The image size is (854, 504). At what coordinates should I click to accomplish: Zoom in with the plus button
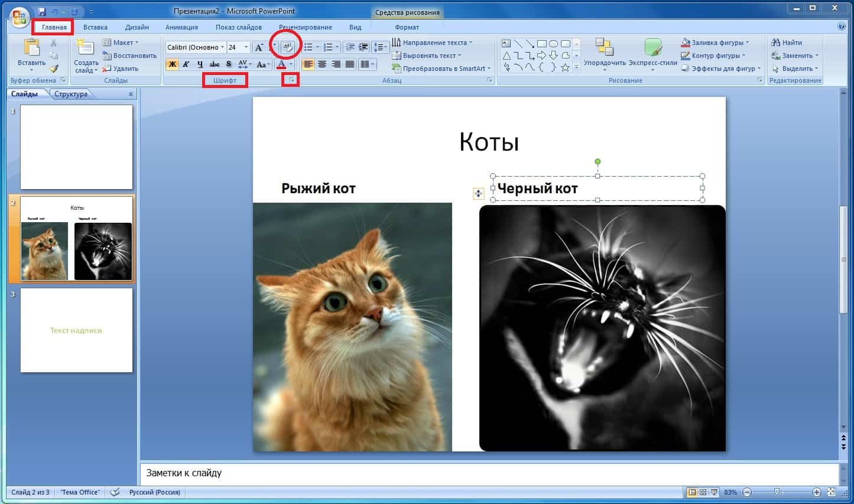click(x=816, y=492)
